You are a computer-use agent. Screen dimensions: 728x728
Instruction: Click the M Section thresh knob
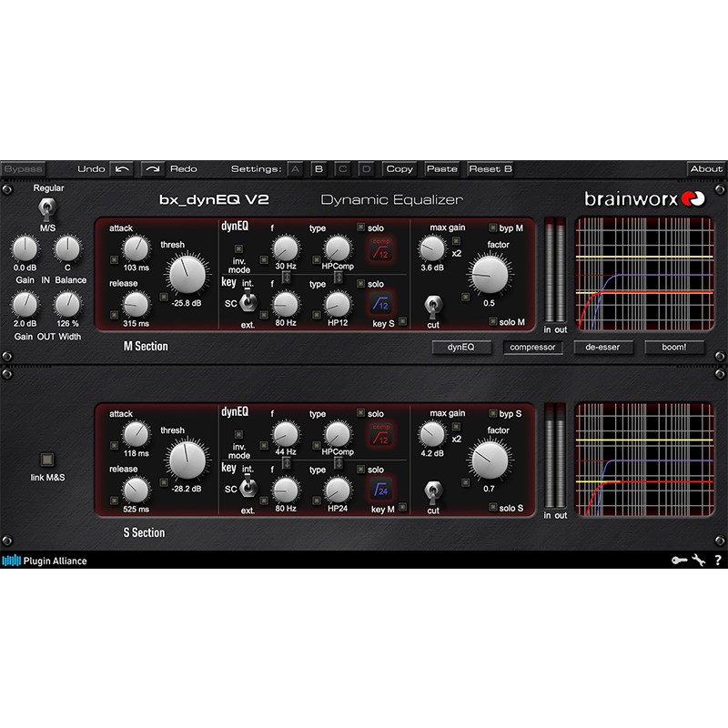click(188, 273)
